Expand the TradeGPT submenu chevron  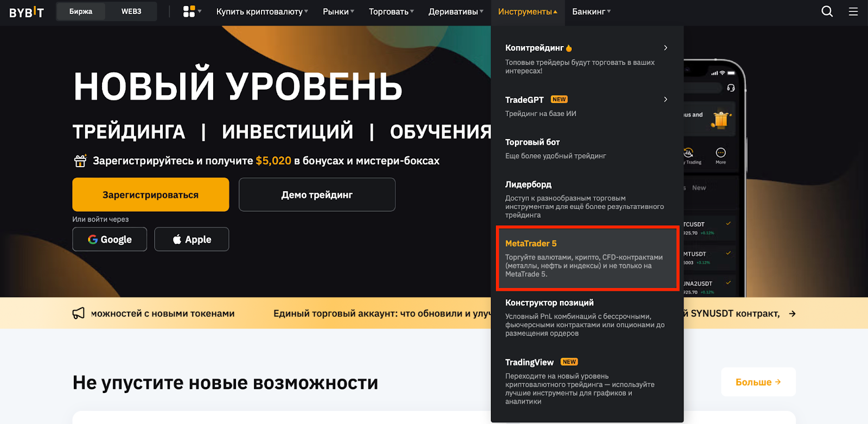[666, 99]
